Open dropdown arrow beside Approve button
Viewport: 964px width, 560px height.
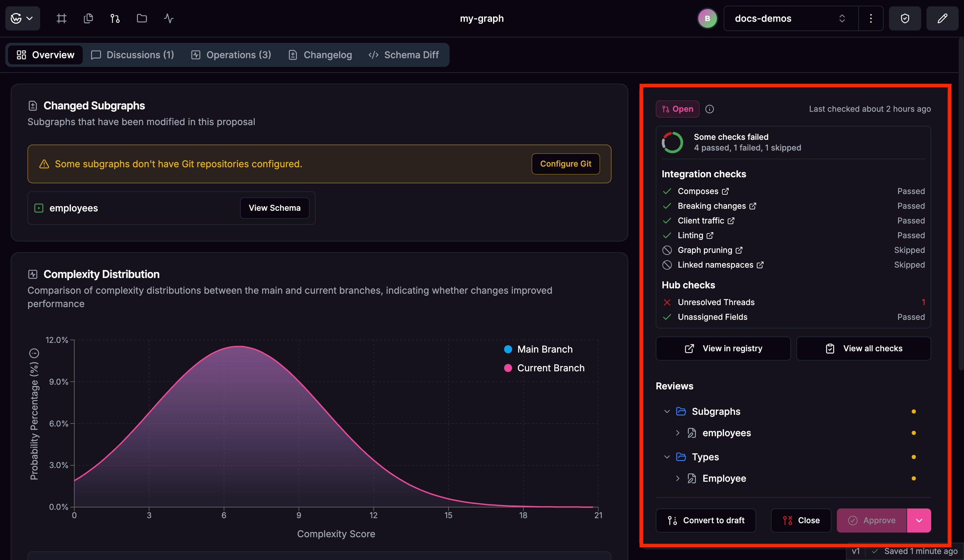coord(918,520)
